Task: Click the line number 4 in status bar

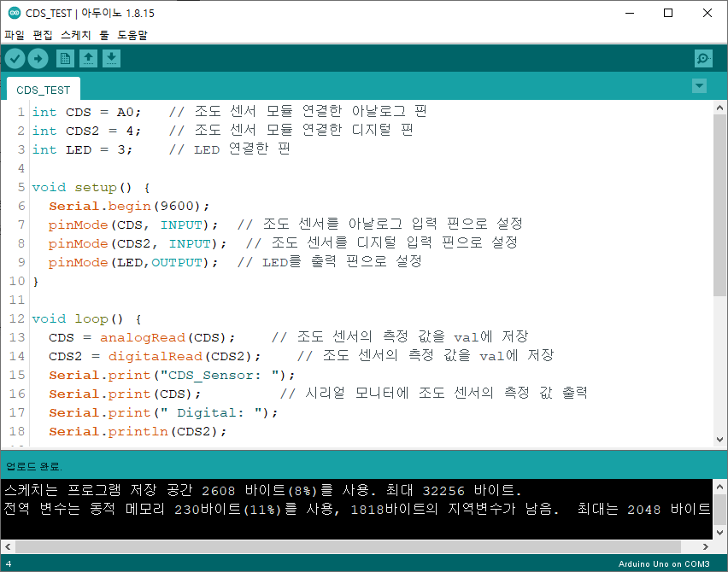Action: click(x=9, y=563)
